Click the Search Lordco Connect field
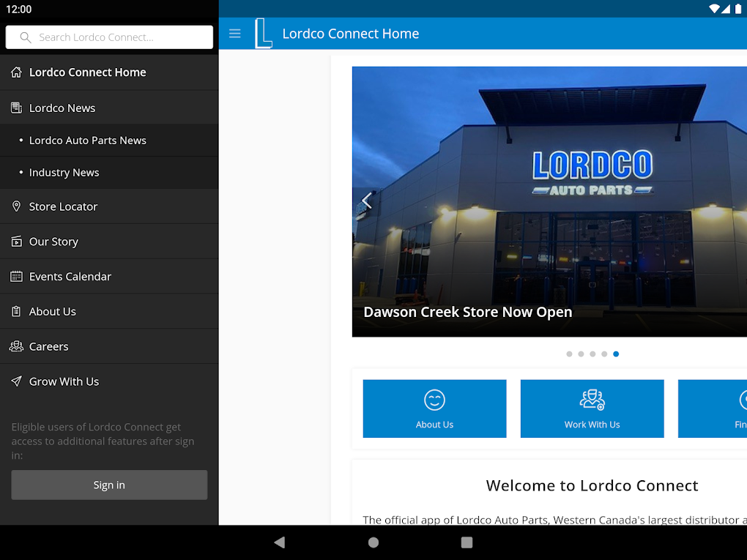 (x=109, y=37)
